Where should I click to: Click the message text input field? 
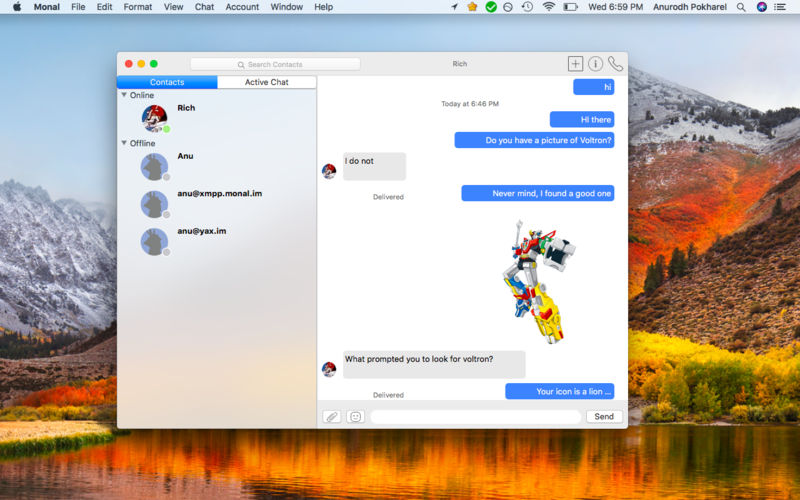(x=476, y=416)
